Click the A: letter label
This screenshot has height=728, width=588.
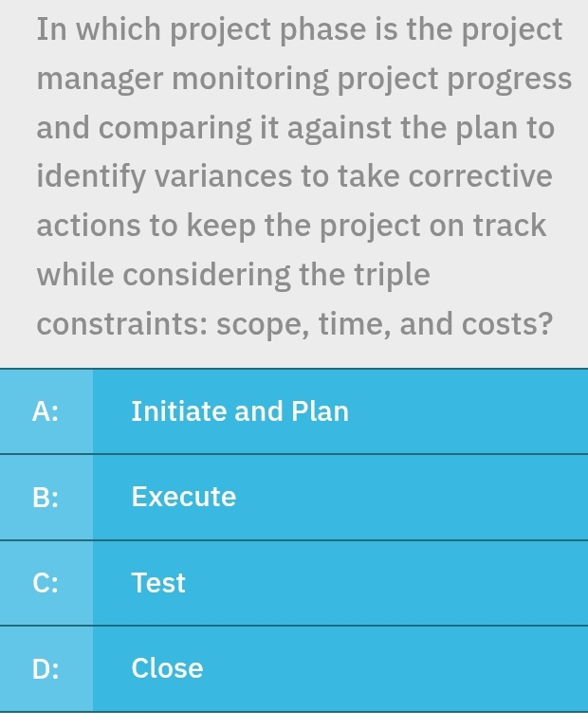(x=46, y=411)
